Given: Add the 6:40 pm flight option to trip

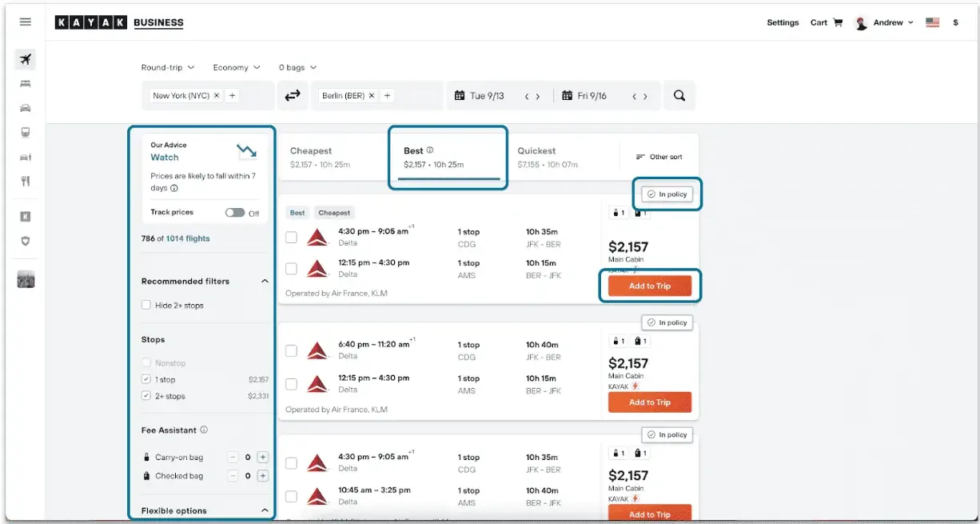Looking at the screenshot, I should coord(650,402).
